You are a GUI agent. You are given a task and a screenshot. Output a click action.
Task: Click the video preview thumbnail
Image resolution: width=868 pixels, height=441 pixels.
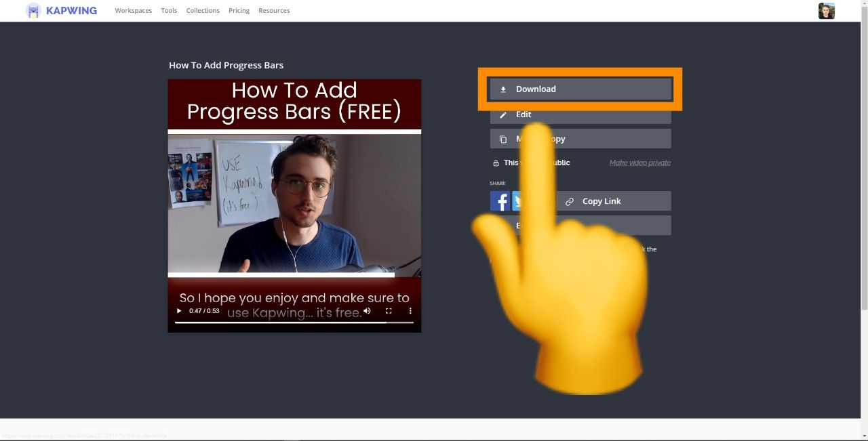(x=294, y=206)
